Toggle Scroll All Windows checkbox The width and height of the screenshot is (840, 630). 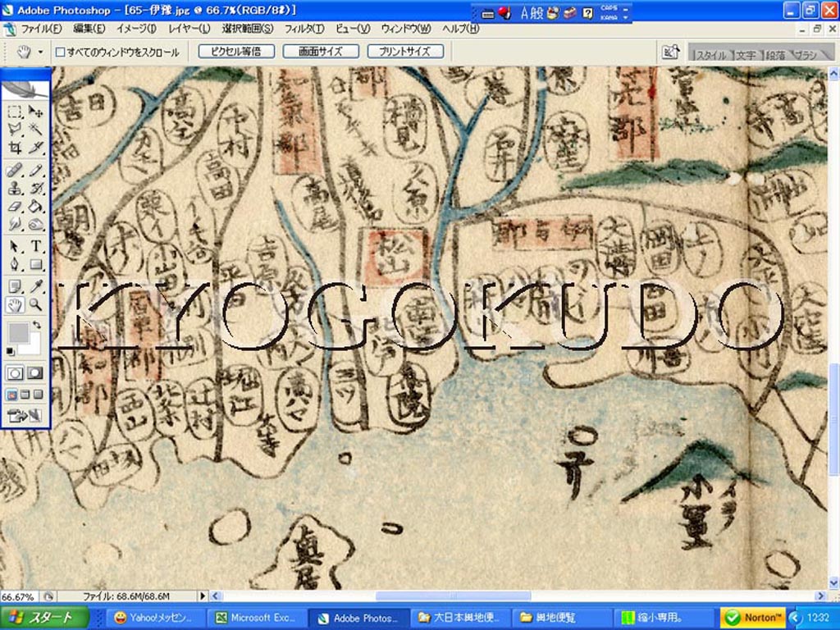61,52
